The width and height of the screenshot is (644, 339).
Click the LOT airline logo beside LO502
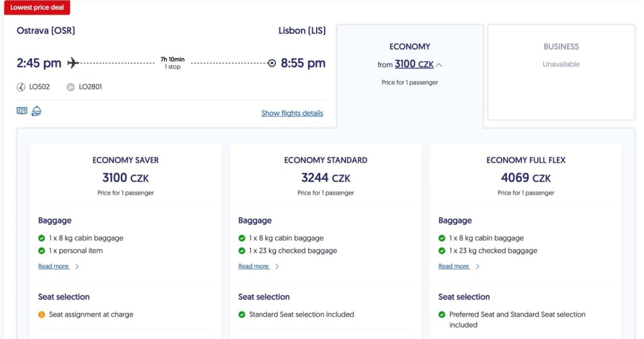(x=21, y=86)
